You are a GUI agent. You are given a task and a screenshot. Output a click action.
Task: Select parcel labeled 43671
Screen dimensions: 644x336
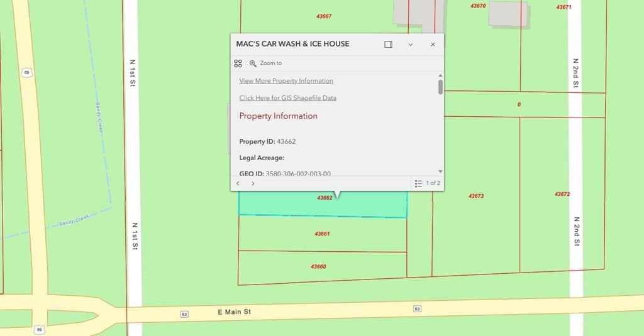pos(563,7)
